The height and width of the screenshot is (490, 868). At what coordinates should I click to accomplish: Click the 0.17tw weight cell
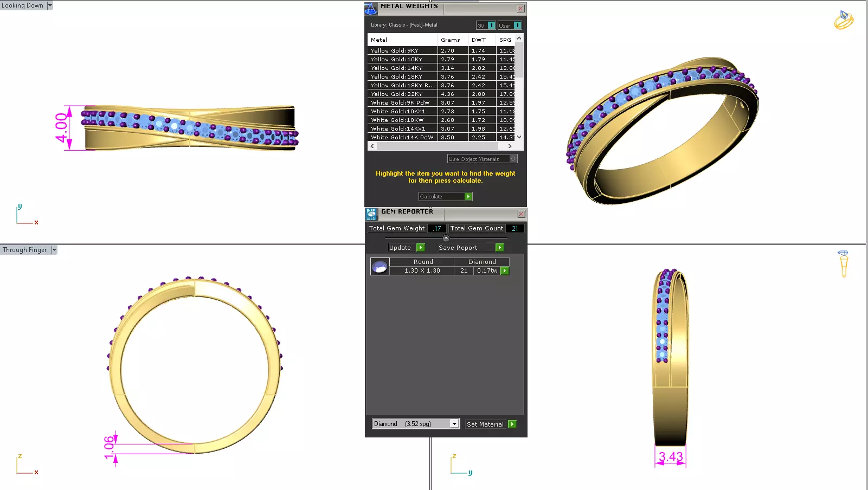(x=487, y=270)
